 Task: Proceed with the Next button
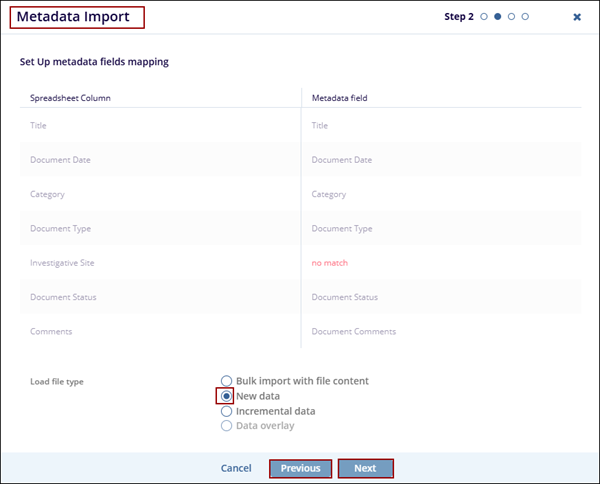click(365, 468)
